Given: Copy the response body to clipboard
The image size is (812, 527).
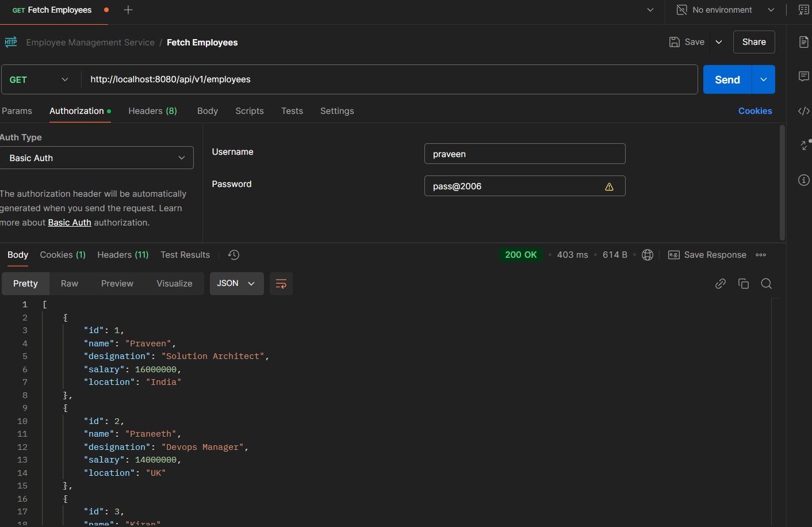Looking at the screenshot, I should [744, 284].
